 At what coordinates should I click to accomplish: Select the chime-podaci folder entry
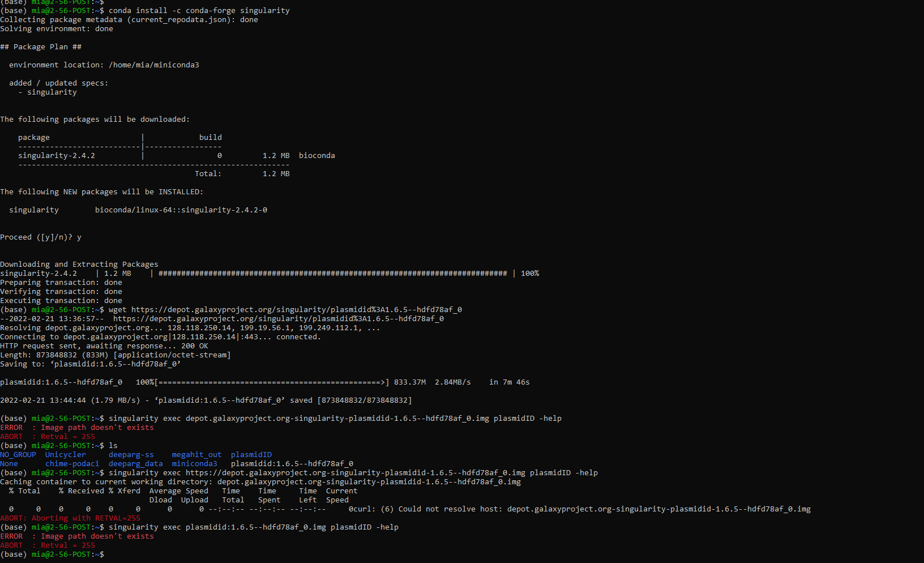(x=72, y=463)
